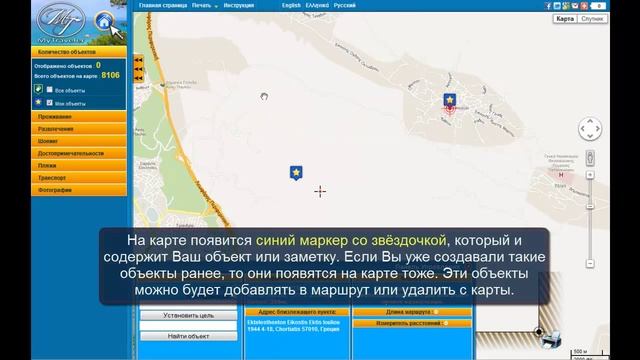Click the map pan left arrow
This screenshot has height=360, width=640.
(582, 129)
